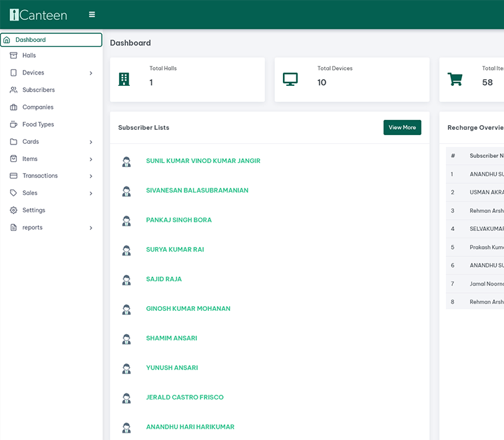
Task: Open subscriber Jerald Castro Frisco link
Action: click(184, 397)
